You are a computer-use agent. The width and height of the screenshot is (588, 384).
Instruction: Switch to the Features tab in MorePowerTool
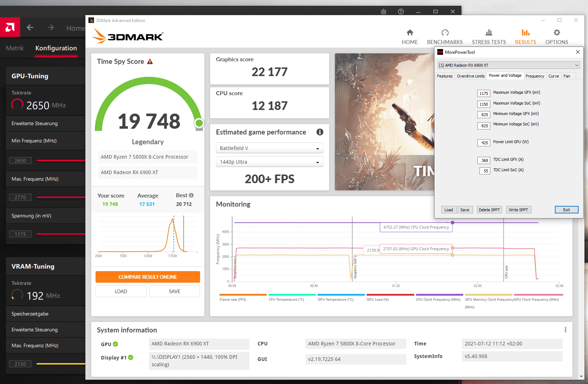coord(445,76)
